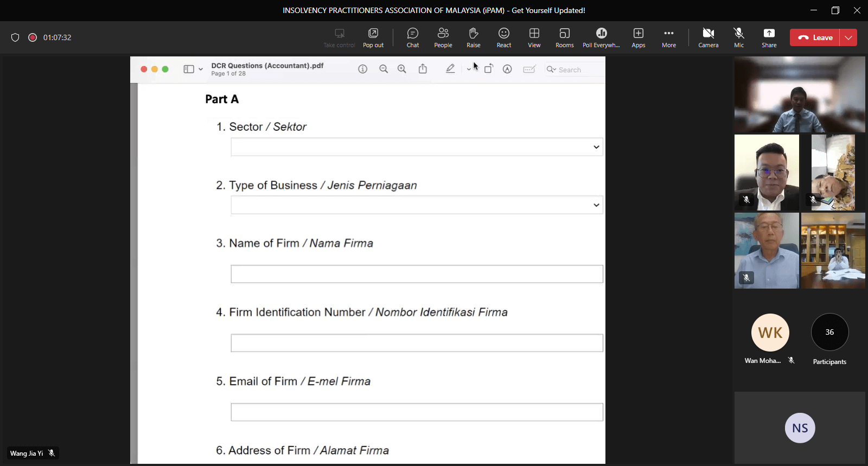Viewport: 868px width, 466px height.
Task: Click the PDF yellow minimize dot
Action: coord(155,69)
